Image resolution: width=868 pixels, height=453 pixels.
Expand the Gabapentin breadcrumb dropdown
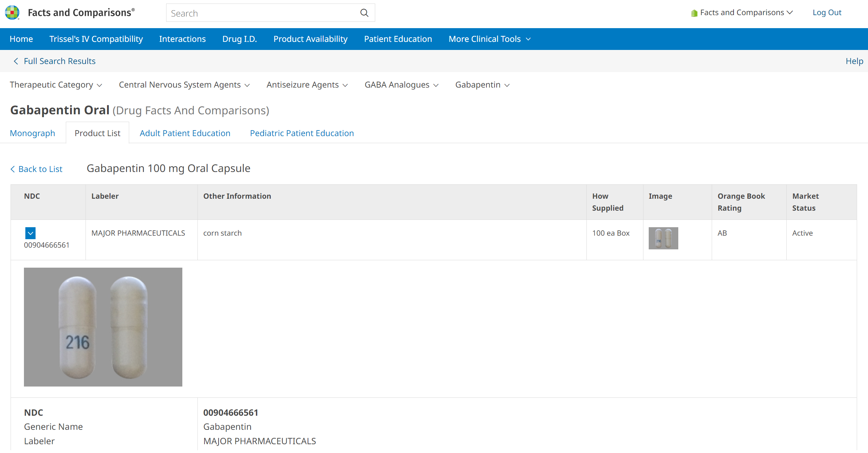[482, 85]
